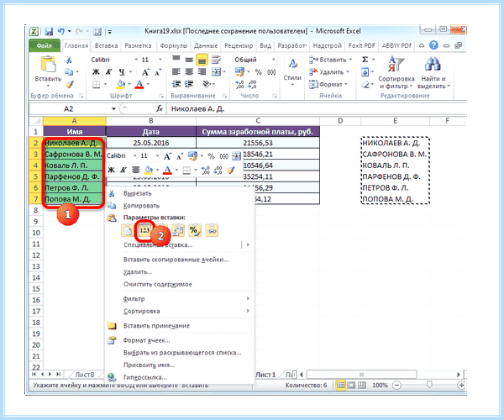504x420 pixels.
Task: Click Очистить содержимое menu item
Action: (x=158, y=284)
